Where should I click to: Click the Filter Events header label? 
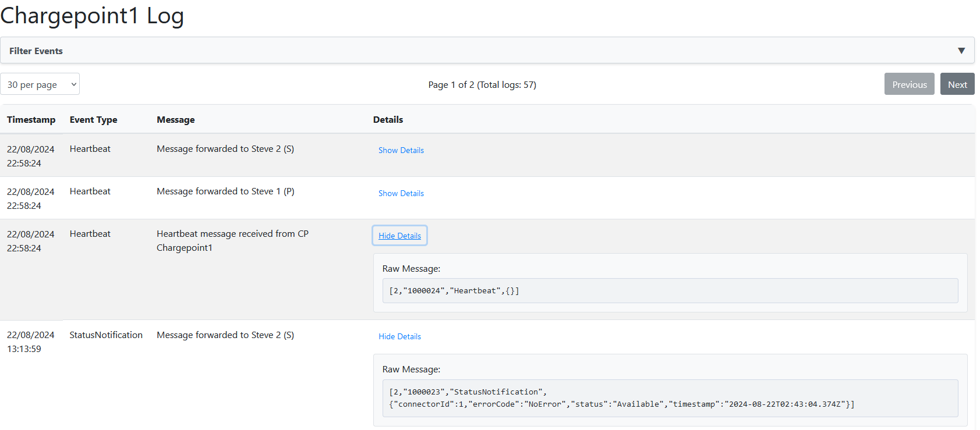[36, 51]
